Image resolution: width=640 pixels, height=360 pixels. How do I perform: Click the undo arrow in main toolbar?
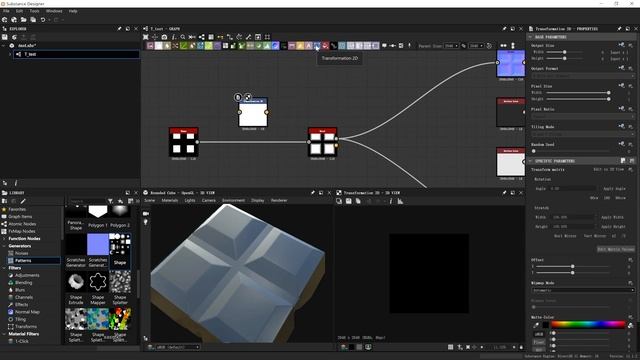pyautogui.click(x=43, y=20)
